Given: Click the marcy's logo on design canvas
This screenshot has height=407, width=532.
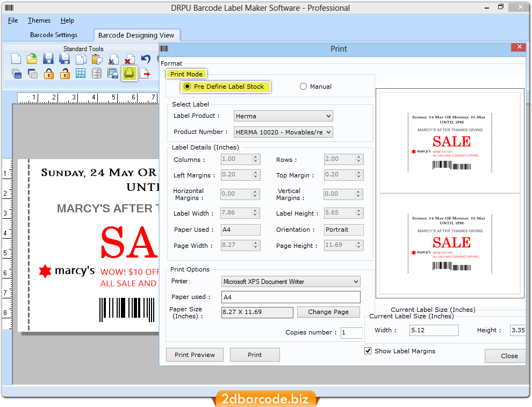Looking at the screenshot, I should 67,271.
